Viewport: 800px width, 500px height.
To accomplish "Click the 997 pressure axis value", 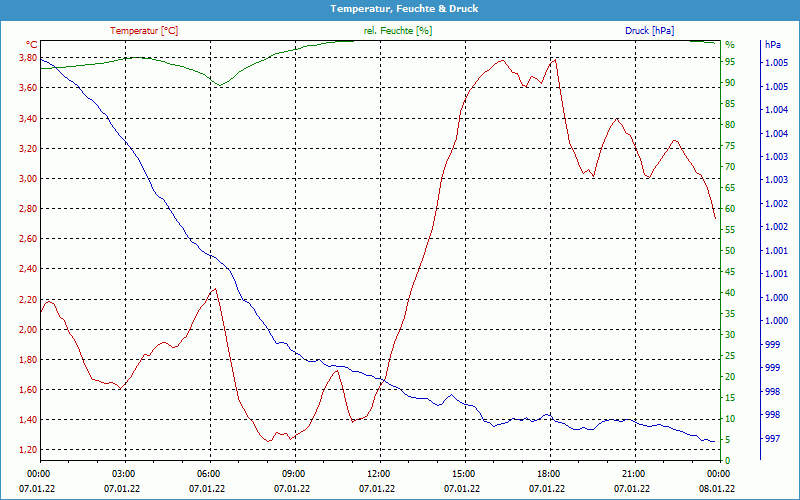I will coord(772,438).
